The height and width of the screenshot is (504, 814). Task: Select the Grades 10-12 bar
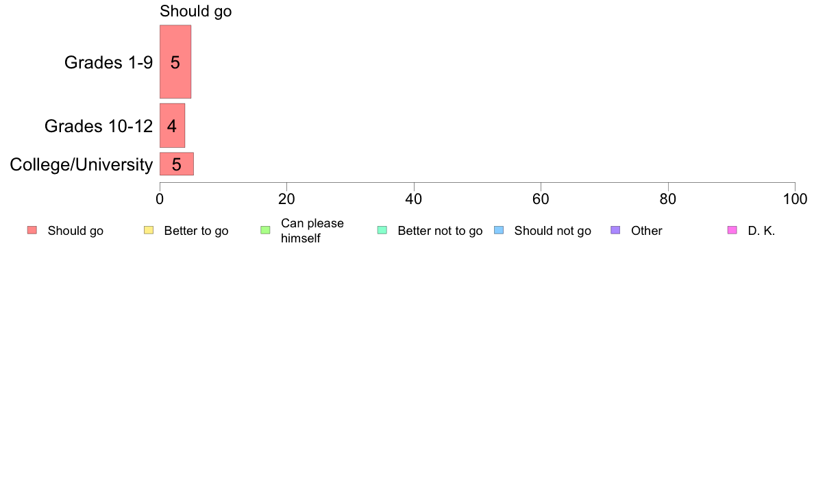[173, 125]
